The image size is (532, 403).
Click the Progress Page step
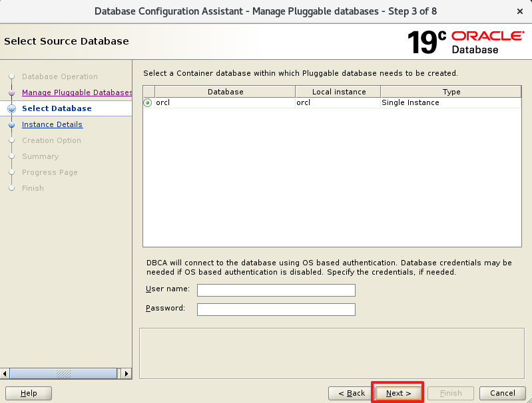[x=50, y=172]
